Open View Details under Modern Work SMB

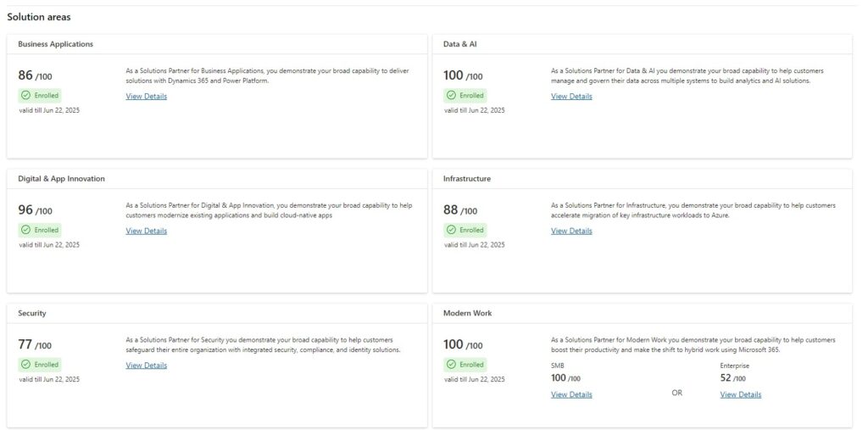[x=571, y=395]
